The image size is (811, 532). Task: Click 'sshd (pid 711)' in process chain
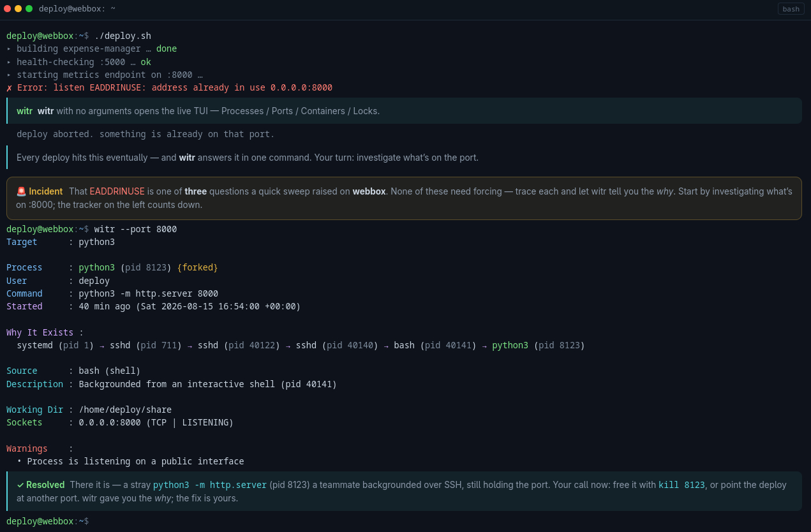(x=146, y=345)
